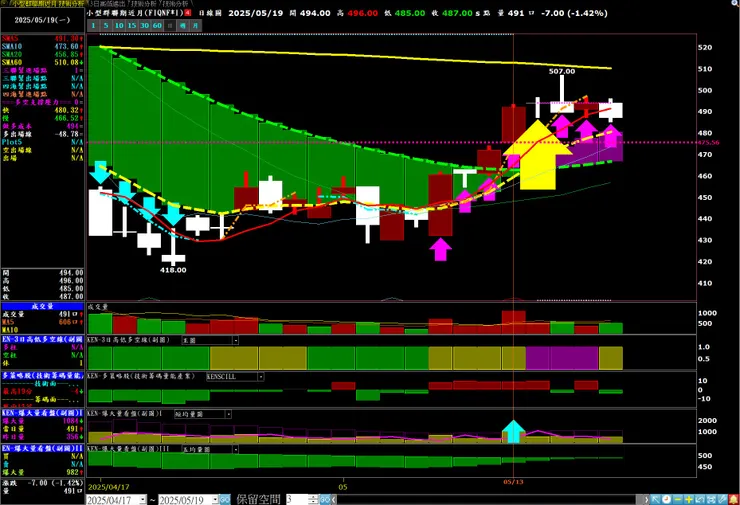
Task: Switch to the weekly (週) timeframe
Action: 183,25
